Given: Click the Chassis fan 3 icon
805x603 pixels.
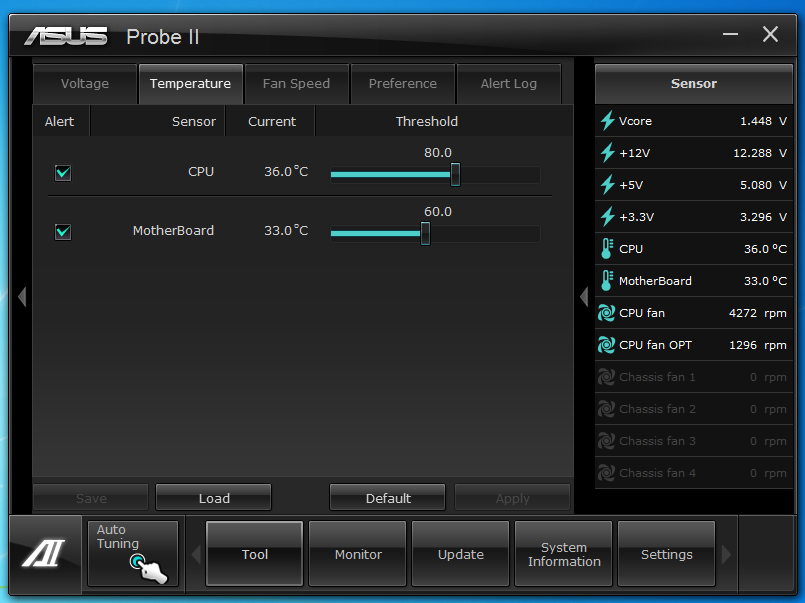Looking at the screenshot, I should pos(606,441).
